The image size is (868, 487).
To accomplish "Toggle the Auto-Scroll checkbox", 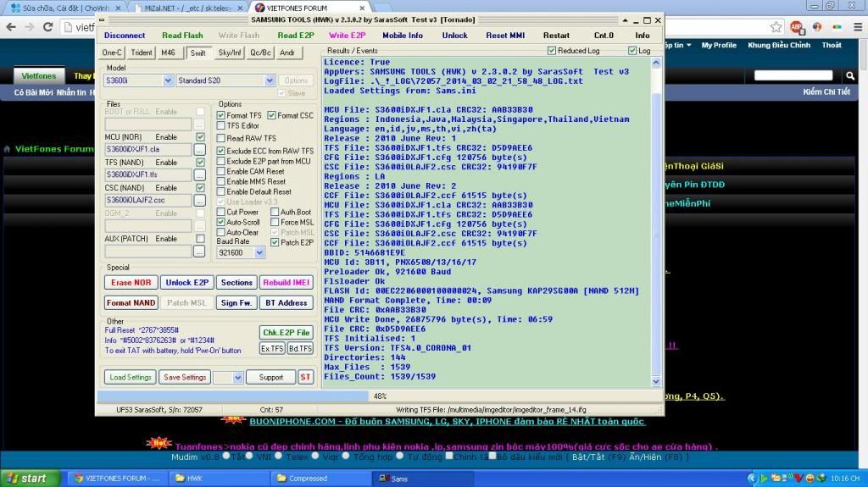I will (221, 222).
